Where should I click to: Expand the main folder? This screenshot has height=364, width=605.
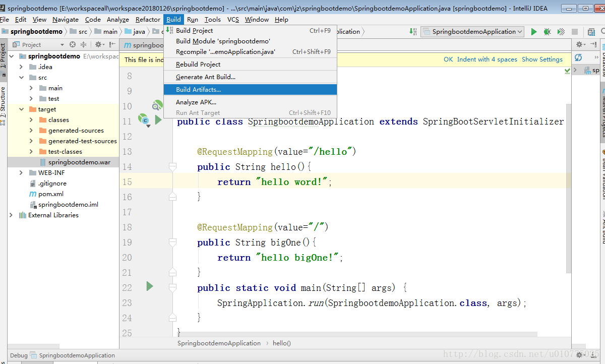click(x=31, y=88)
